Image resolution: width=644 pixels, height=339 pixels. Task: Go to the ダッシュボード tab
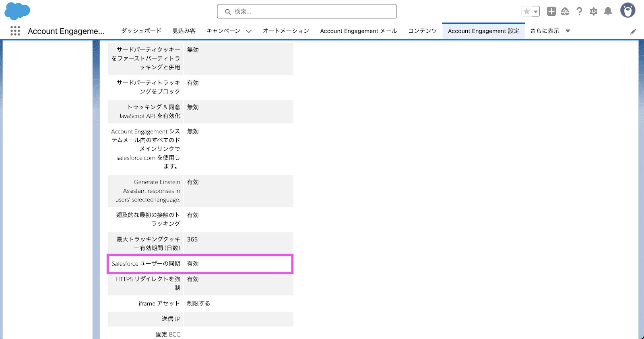pos(141,31)
